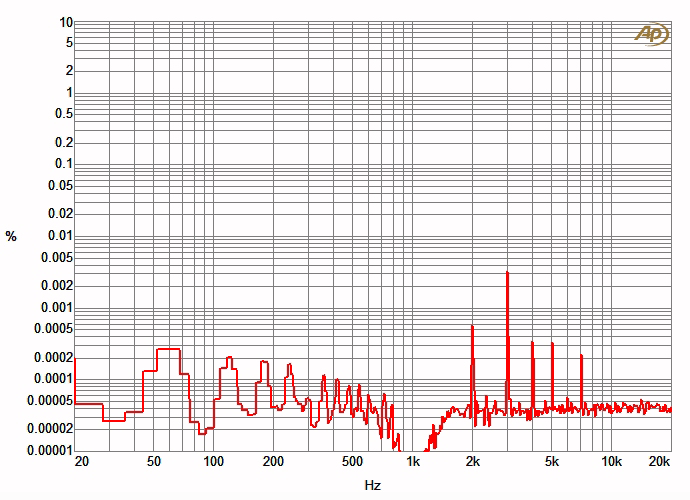This screenshot has width=690, height=500.
Task: Click the "20" frequency axis label
Action: [82, 462]
